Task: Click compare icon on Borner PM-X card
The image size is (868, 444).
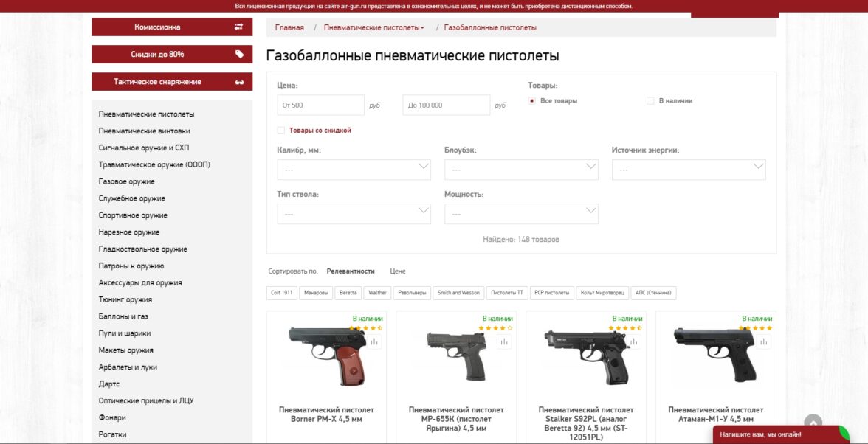Action: click(x=374, y=341)
